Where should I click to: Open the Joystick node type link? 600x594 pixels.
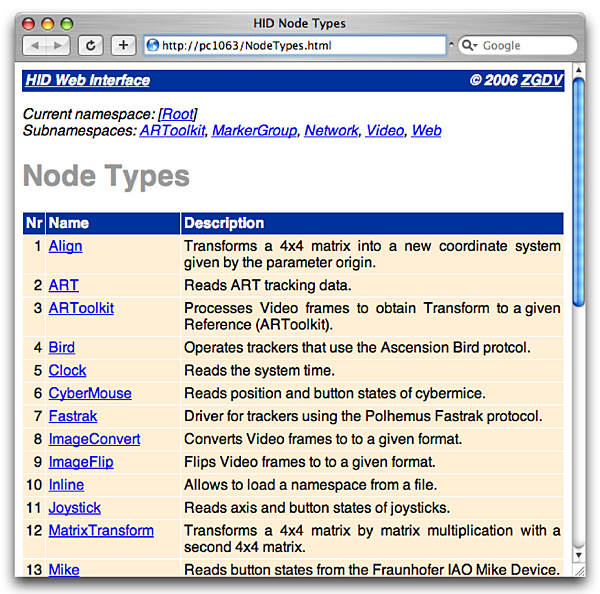click(x=75, y=508)
